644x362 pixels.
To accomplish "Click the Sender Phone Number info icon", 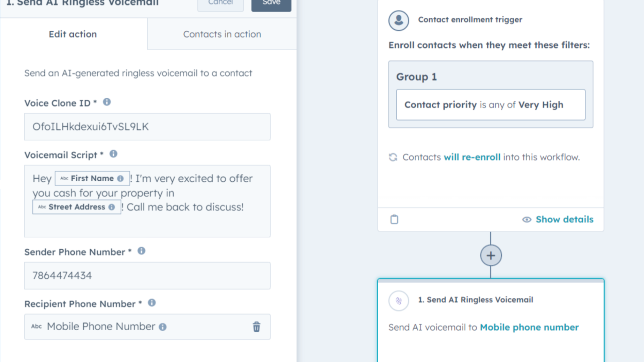I will [141, 251].
